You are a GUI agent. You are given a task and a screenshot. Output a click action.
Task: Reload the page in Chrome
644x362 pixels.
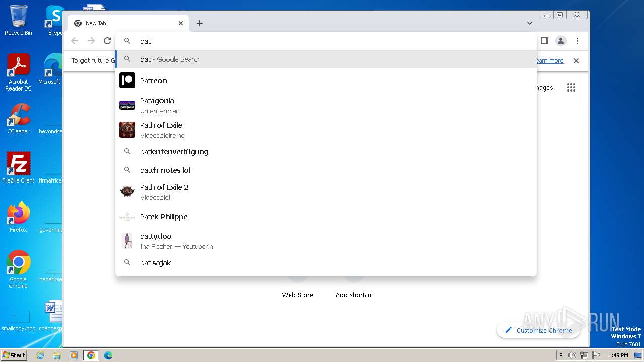pyautogui.click(x=107, y=41)
